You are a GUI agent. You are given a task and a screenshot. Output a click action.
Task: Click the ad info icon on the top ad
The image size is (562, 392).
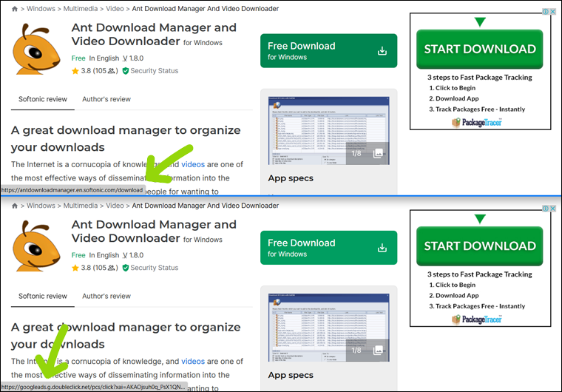(x=546, y=12)
